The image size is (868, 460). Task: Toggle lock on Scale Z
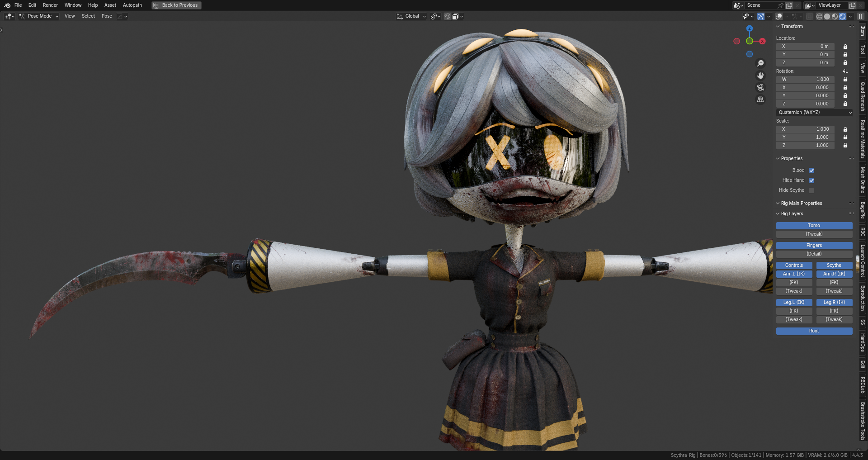845,146
